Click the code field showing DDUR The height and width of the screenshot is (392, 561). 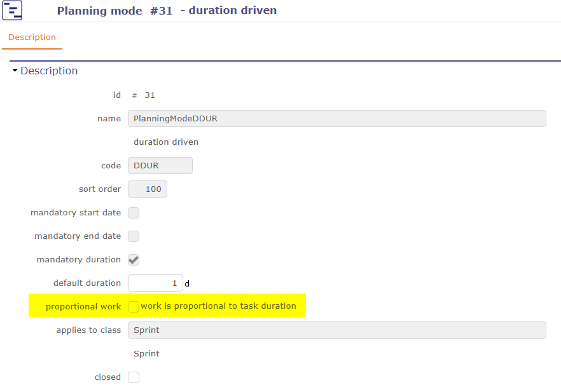click(160, 165)
